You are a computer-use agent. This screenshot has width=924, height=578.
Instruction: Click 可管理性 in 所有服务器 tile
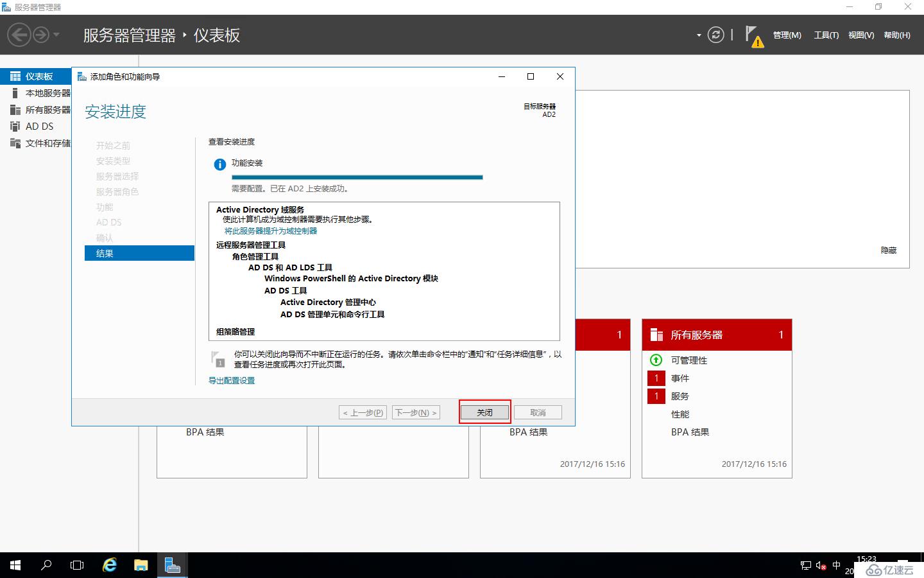coord(689,360)
